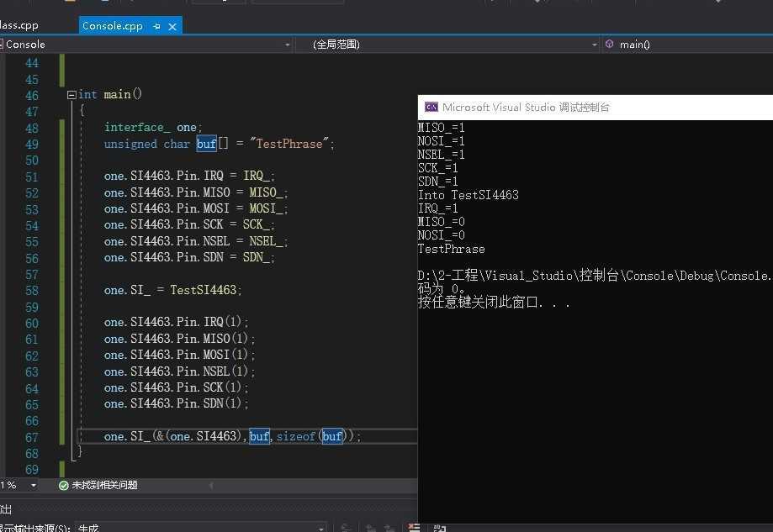Image resolution: width=773 pixels, height=532 pixels.
Task: Click code line 'one.SI4463.Pin.MISO = MISO_;'
Action: point(196,192)
